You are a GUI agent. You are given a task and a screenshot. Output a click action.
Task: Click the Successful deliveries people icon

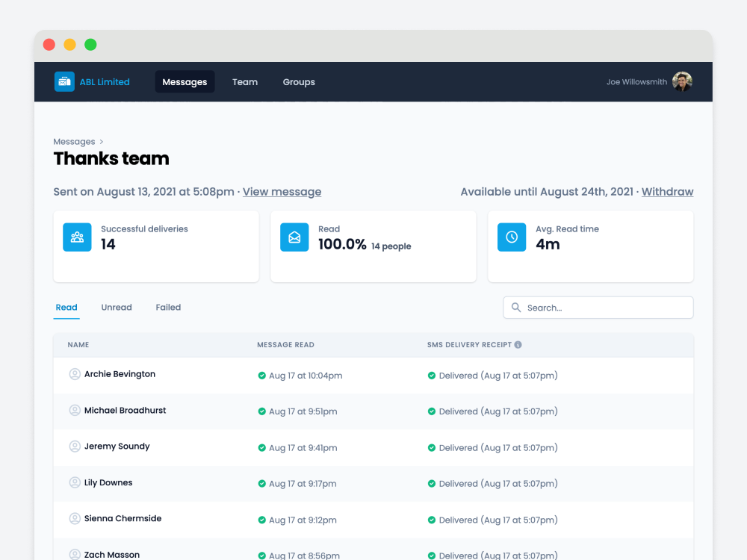[x=77, y=237]
